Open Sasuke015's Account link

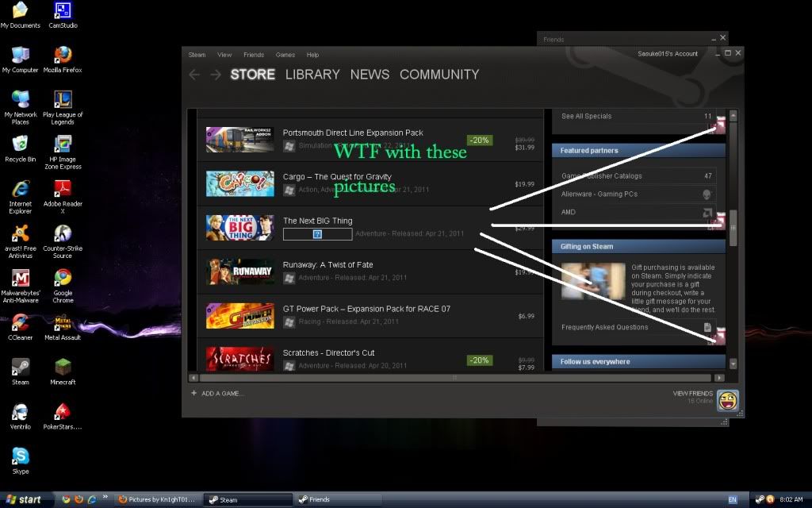[x=668, y=54]
